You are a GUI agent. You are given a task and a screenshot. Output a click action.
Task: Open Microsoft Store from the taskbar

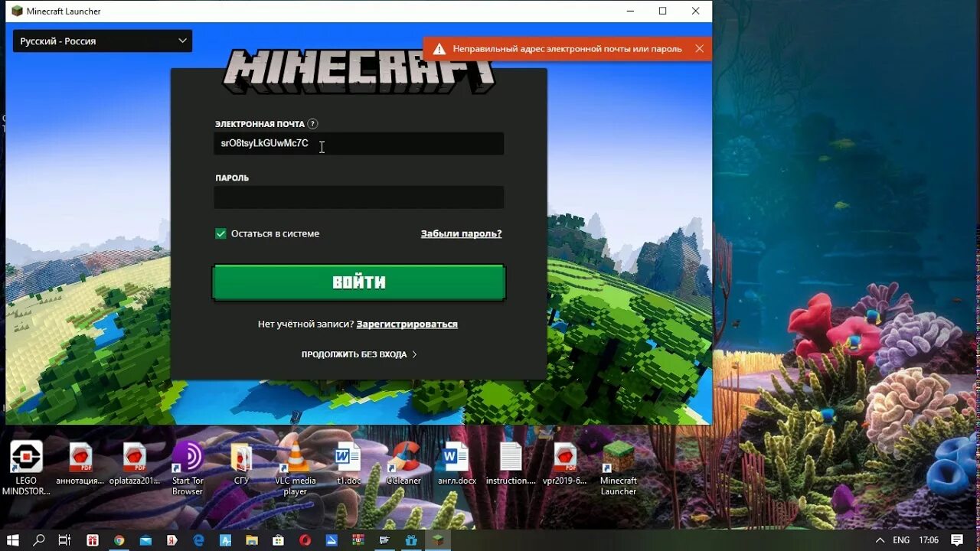[x=278, y=540]
